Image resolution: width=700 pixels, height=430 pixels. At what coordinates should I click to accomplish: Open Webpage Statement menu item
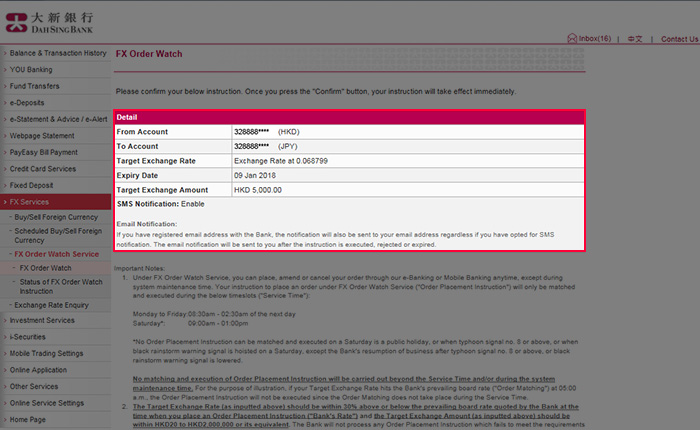click(x=42, y=136)
